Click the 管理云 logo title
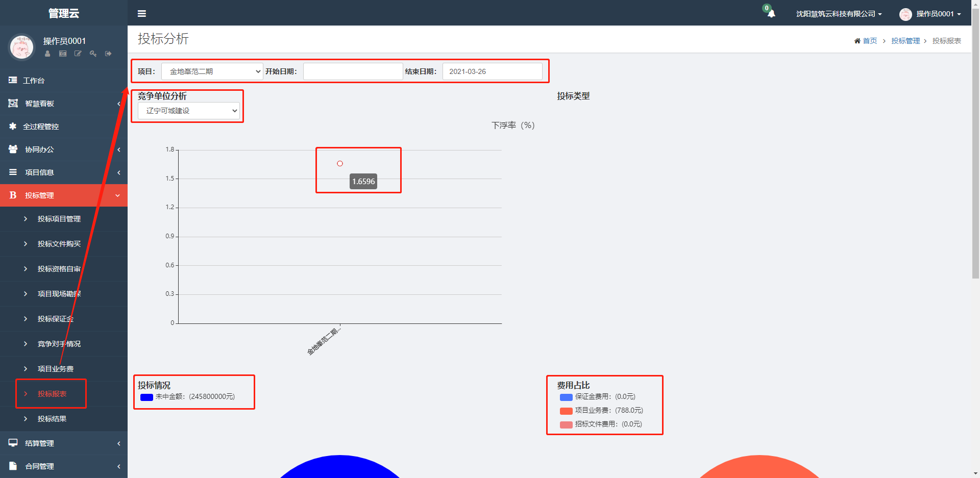Screen dimensions: 980x478 [64, 13]
